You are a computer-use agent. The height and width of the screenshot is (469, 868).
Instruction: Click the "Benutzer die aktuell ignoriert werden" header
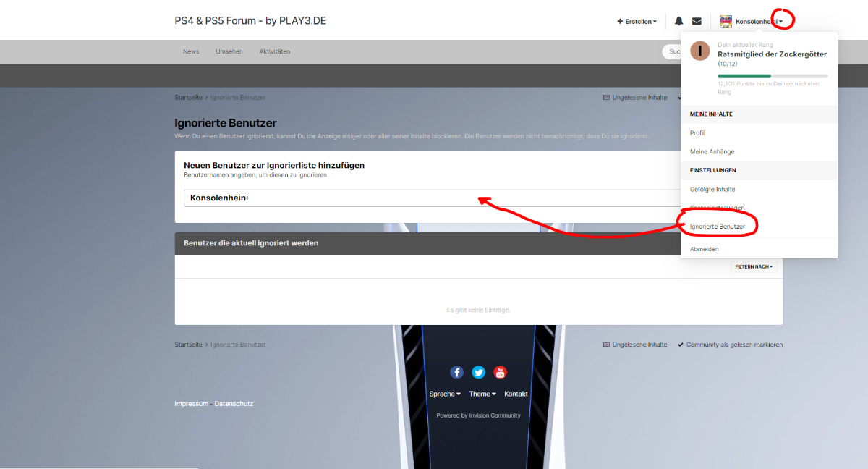point(251,243)
